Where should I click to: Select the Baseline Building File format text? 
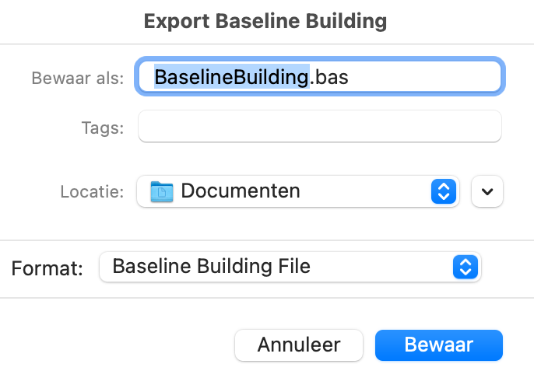[211, 266]
